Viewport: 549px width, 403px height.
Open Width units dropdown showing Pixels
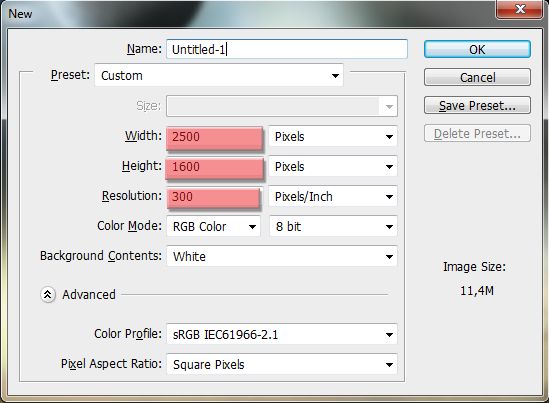point(333,136)
